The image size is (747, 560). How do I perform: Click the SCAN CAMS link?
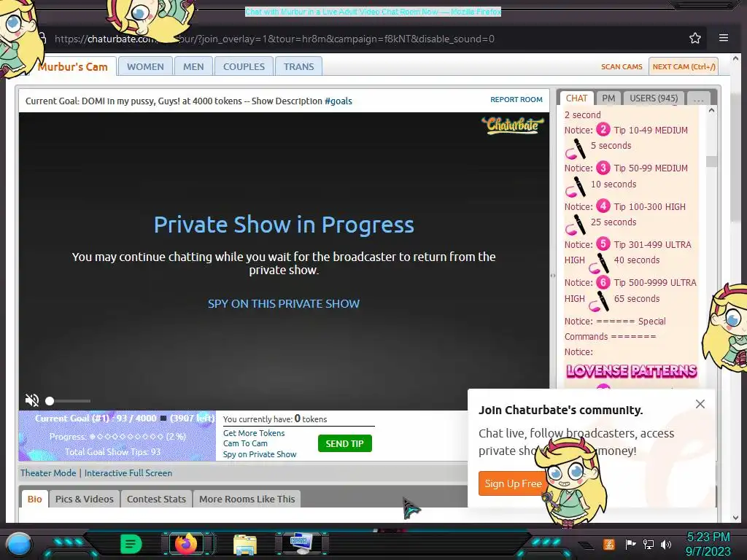coord(622,66)
